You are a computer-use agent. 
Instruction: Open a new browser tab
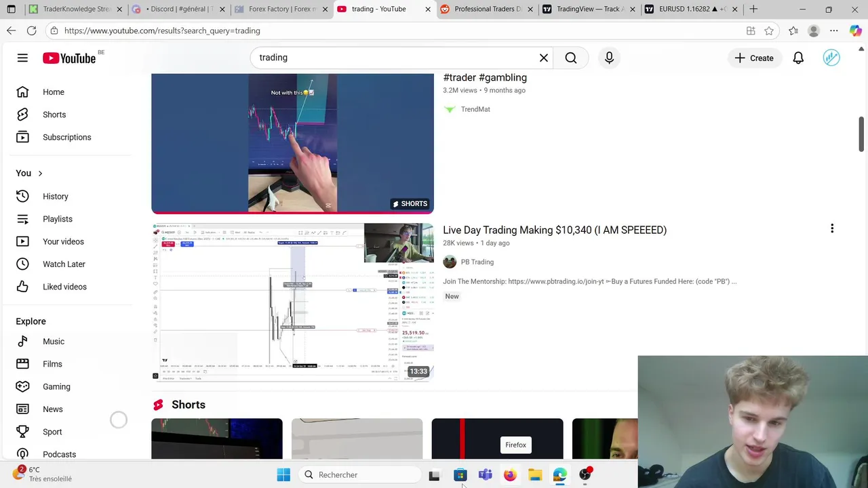coord(753,9)
